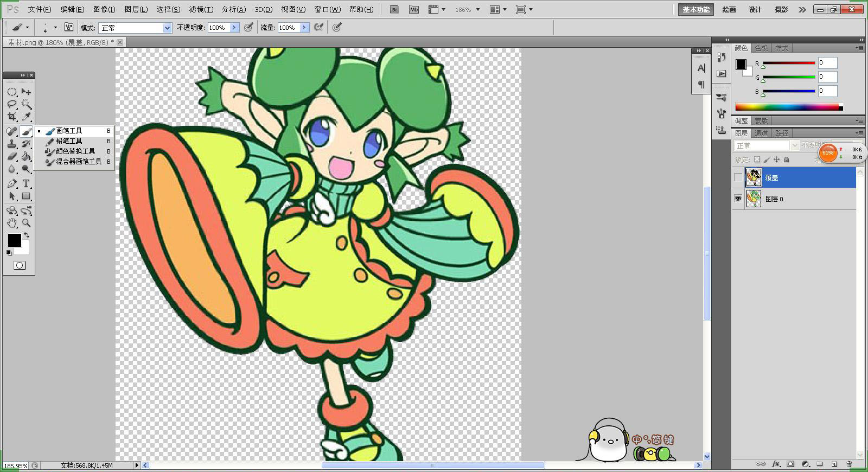Select the Eyedropper tool
Image resolution: width=868 pixels, height=472 pixels.
(26, 117)
